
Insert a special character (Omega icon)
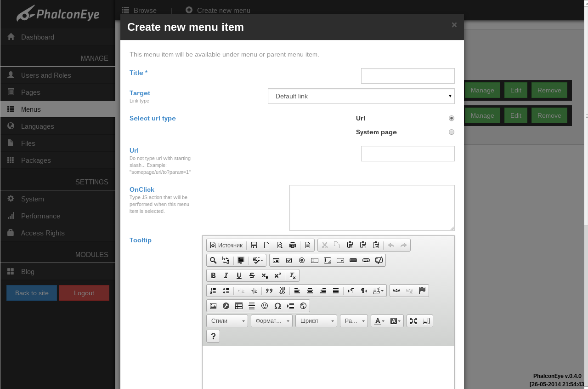277,306
